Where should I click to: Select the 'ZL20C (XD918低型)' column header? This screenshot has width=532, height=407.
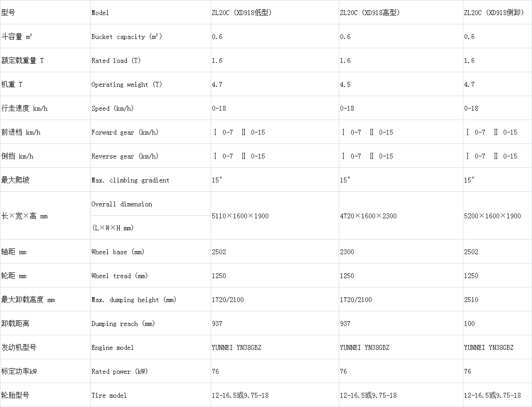pos(242,13)
